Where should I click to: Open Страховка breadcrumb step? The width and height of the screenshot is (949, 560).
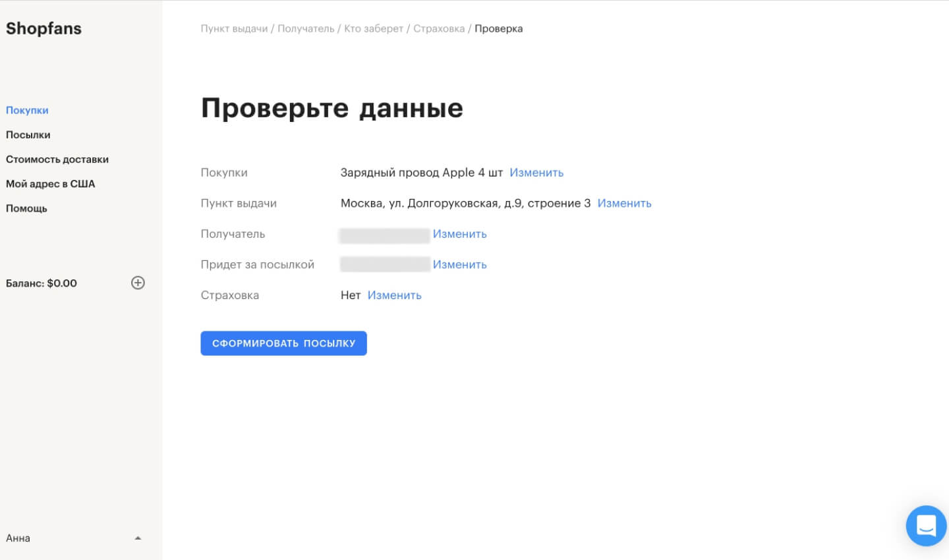439,28
